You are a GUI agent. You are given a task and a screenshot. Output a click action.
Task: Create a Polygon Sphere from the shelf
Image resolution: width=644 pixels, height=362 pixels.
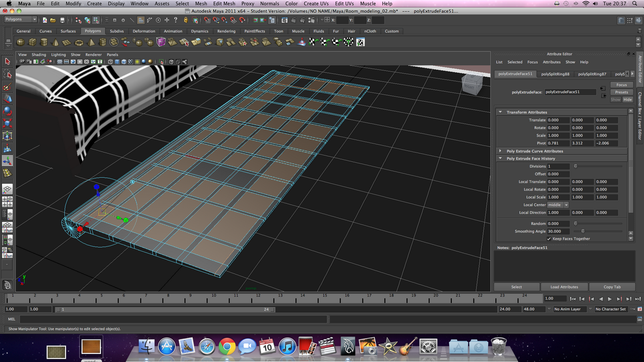(20, 42)
